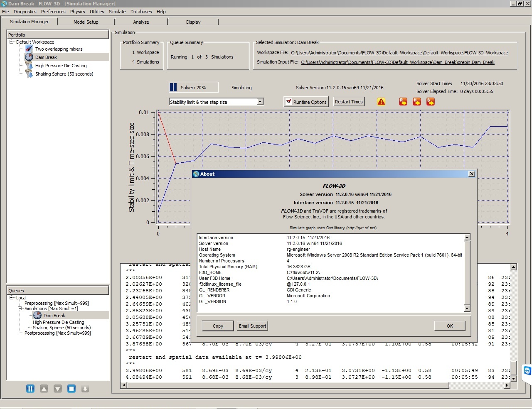Open the Physics menu
The height and width of the screenshot is (409, 532).
pos(77,12)
